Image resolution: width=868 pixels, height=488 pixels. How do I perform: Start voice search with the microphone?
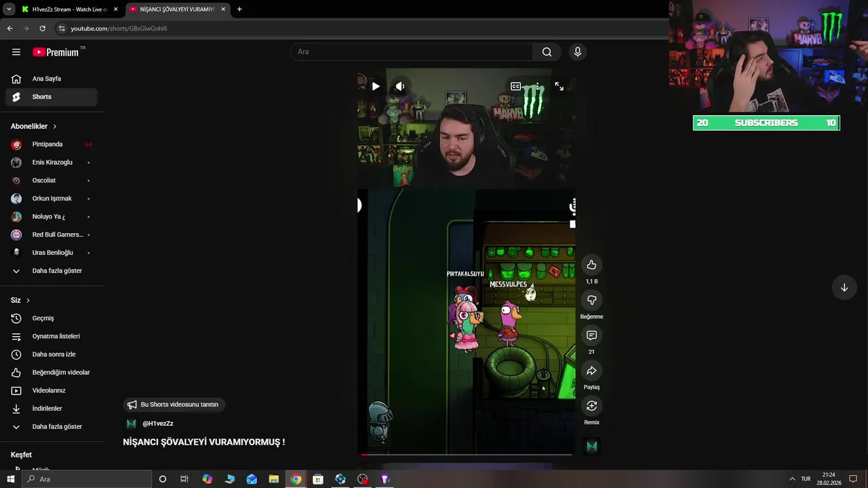pos(577,52)
